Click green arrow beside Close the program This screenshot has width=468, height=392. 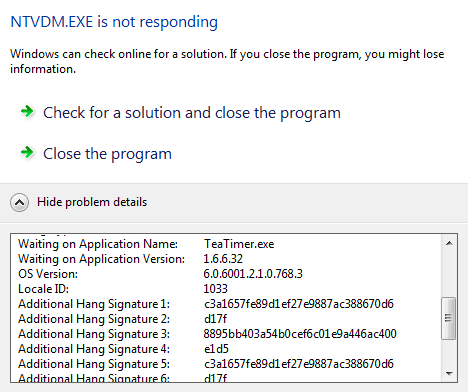[27, 153]
